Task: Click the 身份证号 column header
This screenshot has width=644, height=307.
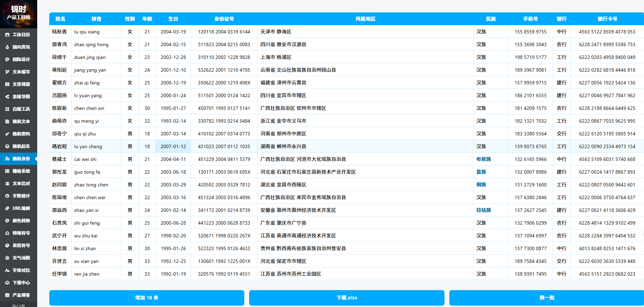Action: click(x=224, y=19)
